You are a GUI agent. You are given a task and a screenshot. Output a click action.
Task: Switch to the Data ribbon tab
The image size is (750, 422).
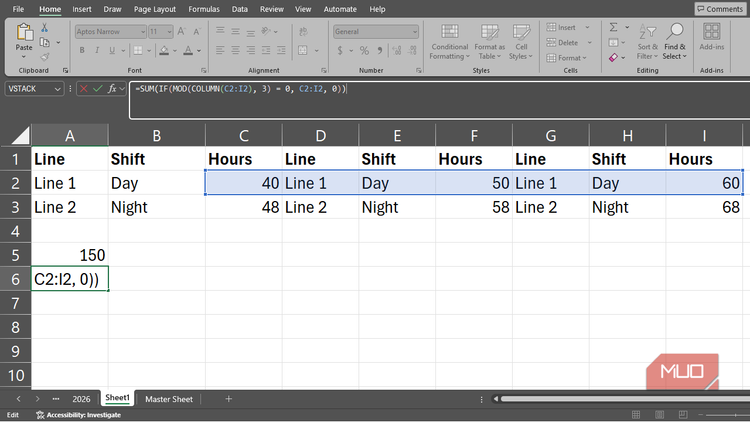tap(240, 9)
